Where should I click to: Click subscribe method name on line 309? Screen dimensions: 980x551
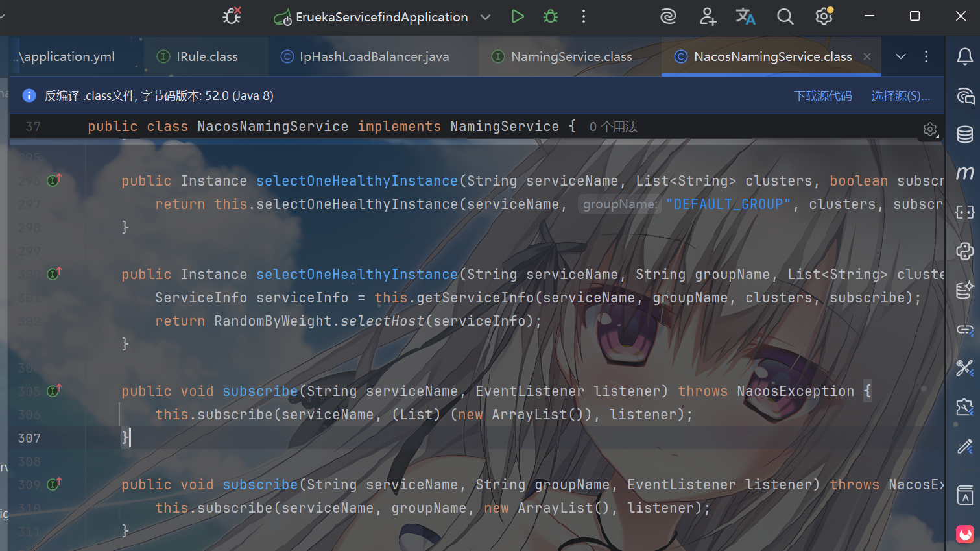pos(260,485)
